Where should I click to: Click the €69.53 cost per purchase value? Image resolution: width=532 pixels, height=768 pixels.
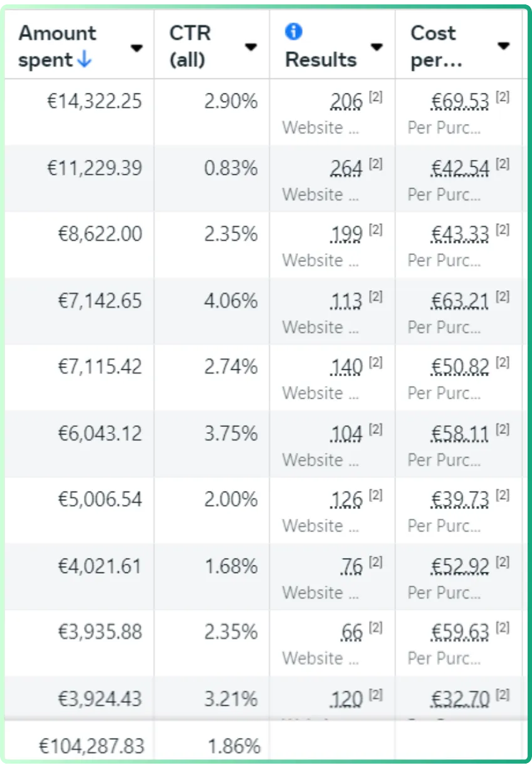(461, 102)
